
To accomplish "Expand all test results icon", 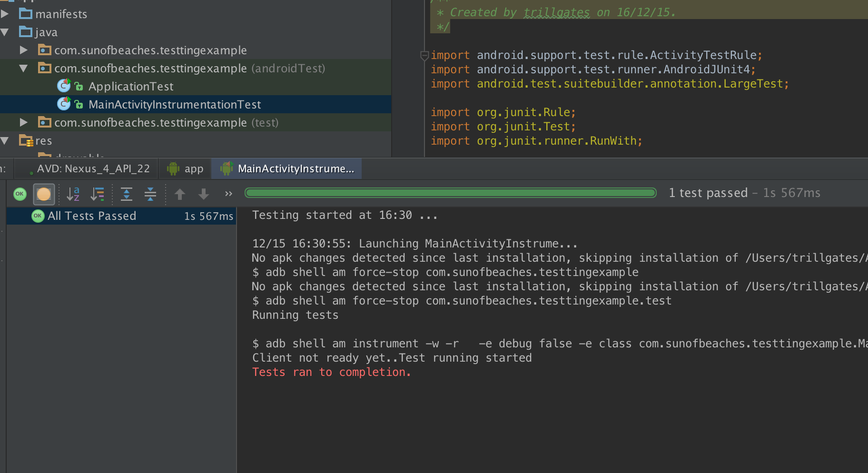I will pos(127,194).
